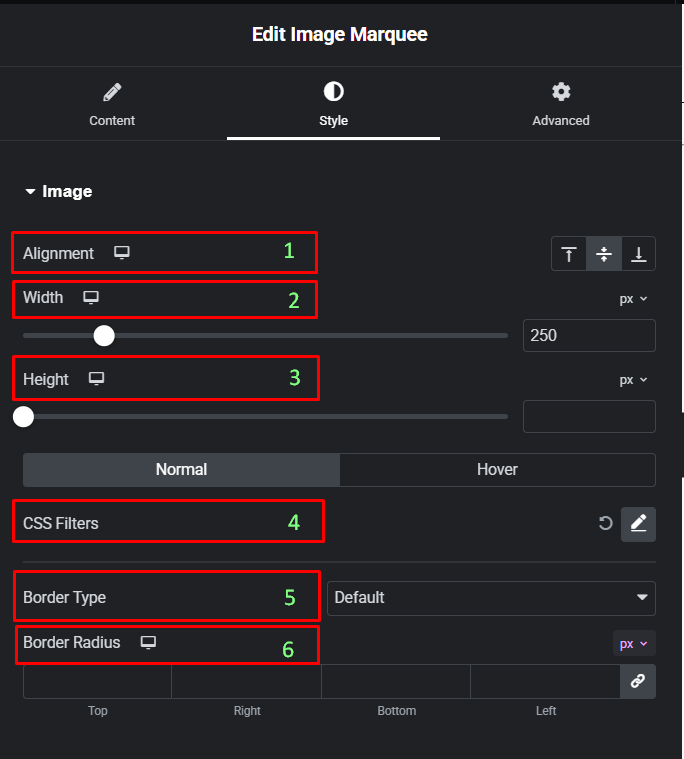Switch to the Hover state
Screen dimensions: 684x759
pos(497,469)
